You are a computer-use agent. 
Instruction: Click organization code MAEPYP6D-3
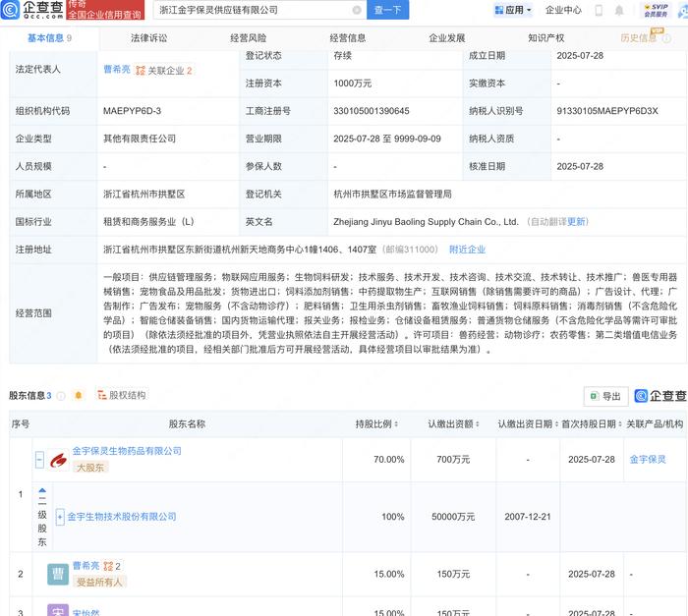pyautogui.click(x=132, y=111)
